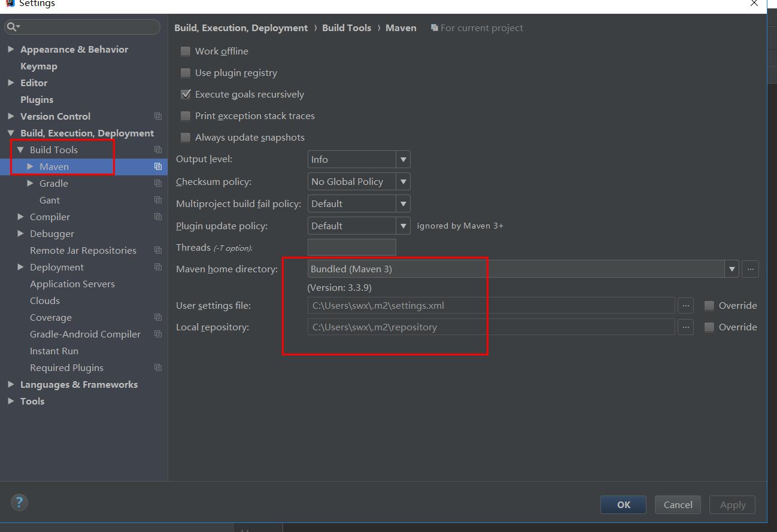Click the project-level icon beside Required Plugins
This screenshot has width=777, height=532.
(x=158, y=367)
